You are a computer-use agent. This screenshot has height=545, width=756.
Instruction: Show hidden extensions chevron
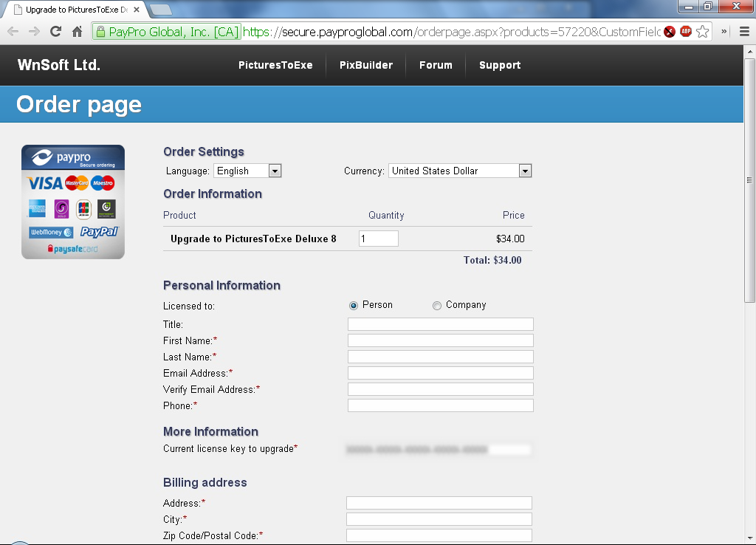724,32
